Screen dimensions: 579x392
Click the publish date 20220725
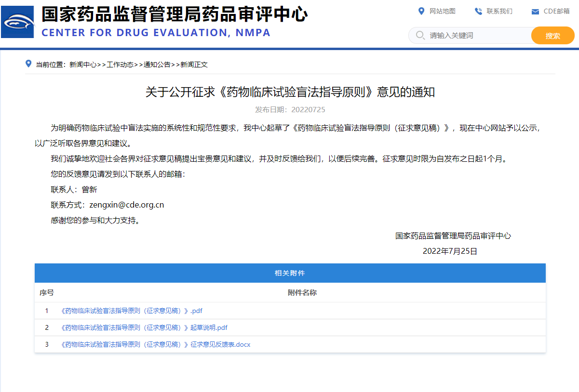[308, 110]
